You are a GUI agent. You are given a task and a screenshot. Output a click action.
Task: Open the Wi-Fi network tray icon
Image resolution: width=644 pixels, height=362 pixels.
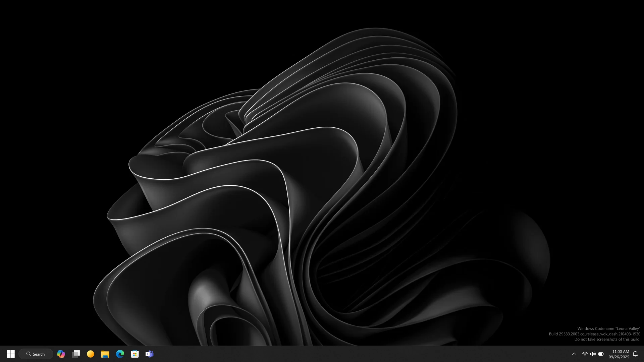click(585, 354)
